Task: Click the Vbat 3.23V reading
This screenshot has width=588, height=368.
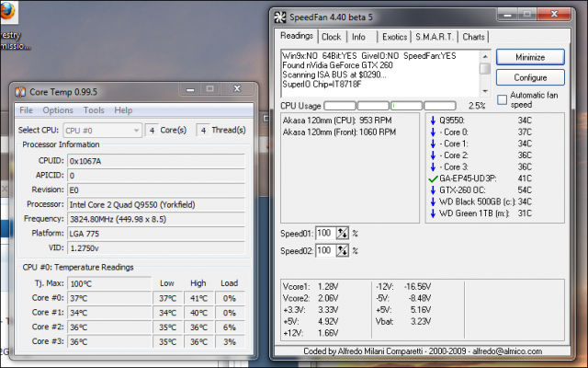Action: 403,321
